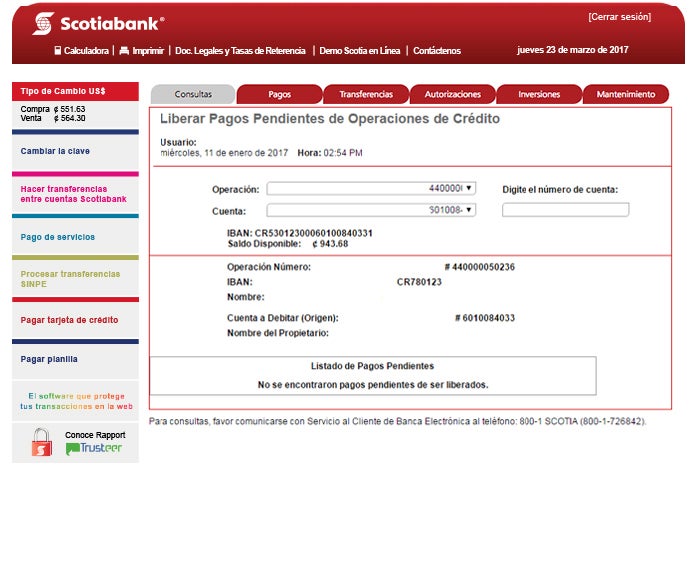Screen dimensions: 700x561
Task: Click the account number input field
Action: 565,210
